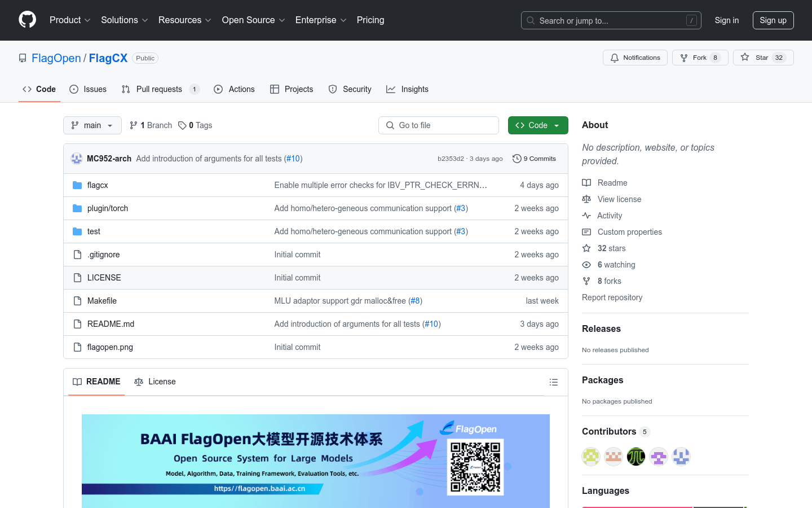The width and height of the screenshot is (812, 508).
Task: Go to the GitHub home logo
Action: tap(27, 20)
